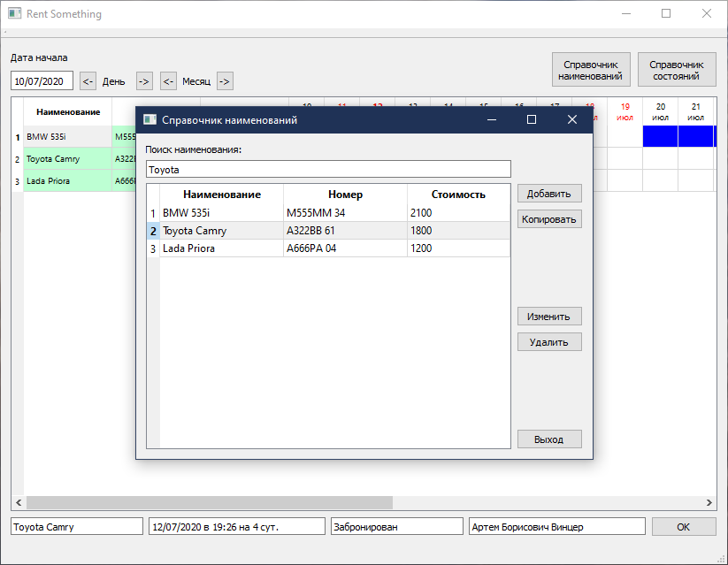
Task: Select row header 1 in the dialog table
Action: (x=153, y=213)
